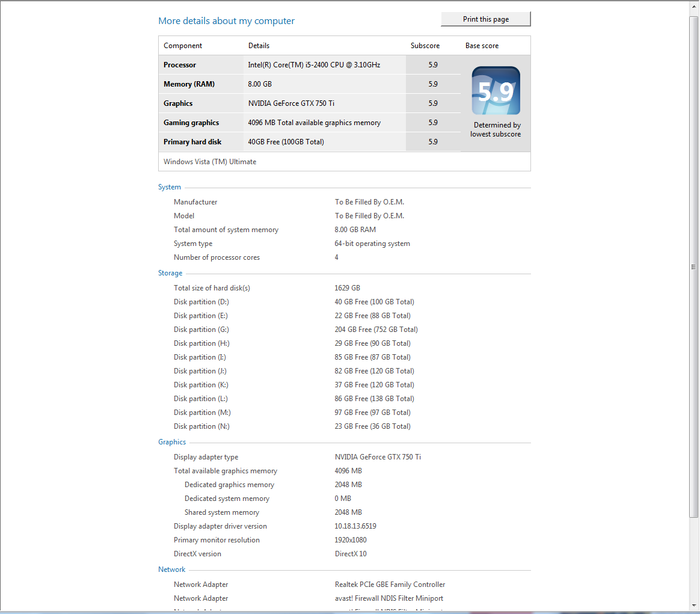Click the Disk partition (D:) label
Image resolution: width=700 pixels, height=614 pixels.
201,302
